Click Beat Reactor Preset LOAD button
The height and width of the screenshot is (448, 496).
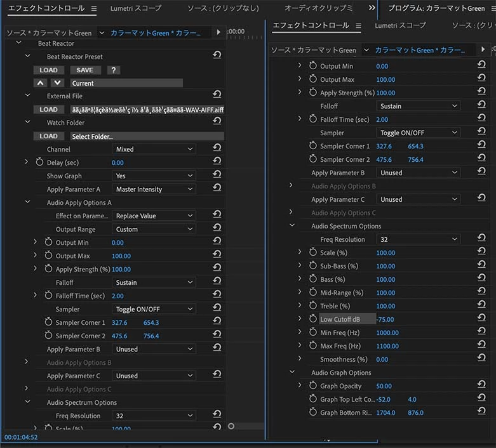pos(49,70)
